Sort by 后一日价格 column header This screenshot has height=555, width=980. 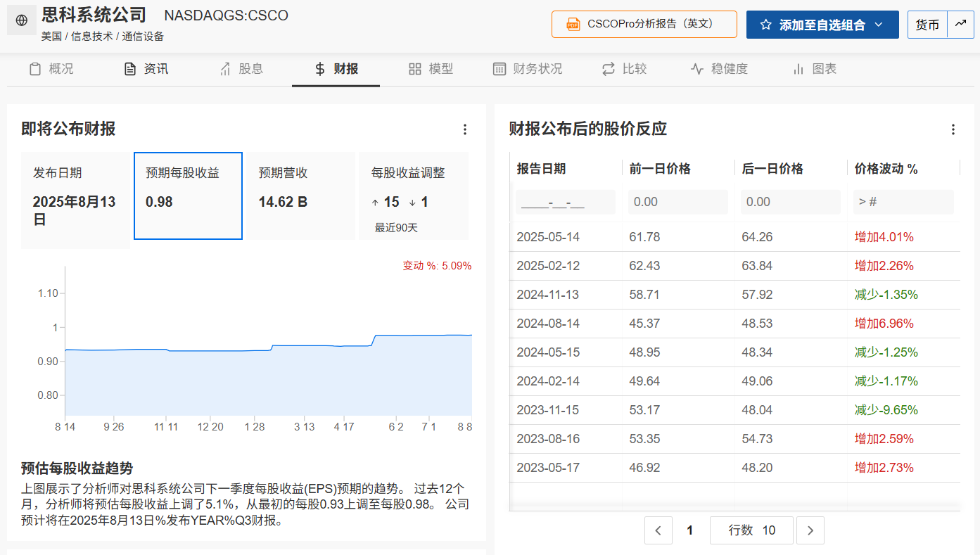pyautogui.click(x=772, y=169)
